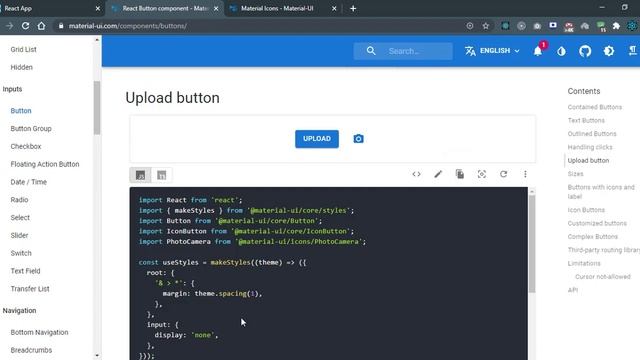Open new browser tab
The height and width of the screenshot is (360, 640).
pyautogui.click(x=353, y=8)
